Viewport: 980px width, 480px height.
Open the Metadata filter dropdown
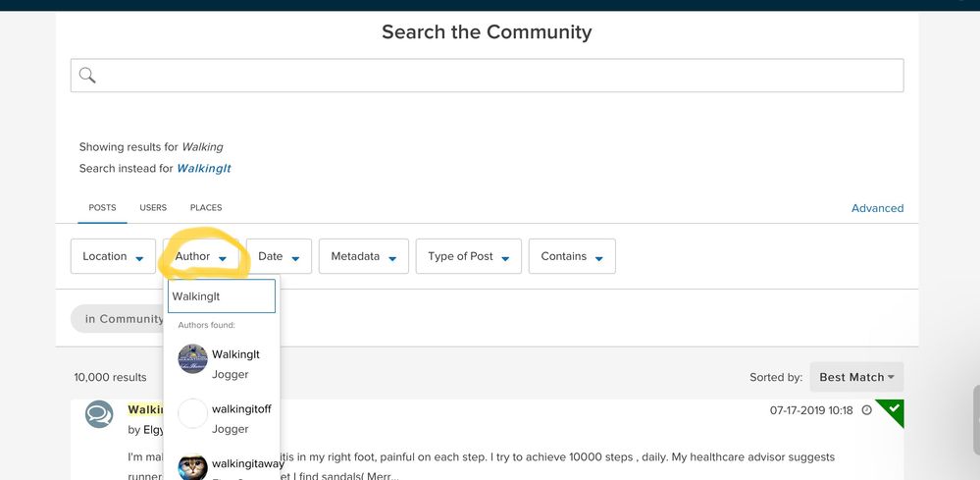363,256
